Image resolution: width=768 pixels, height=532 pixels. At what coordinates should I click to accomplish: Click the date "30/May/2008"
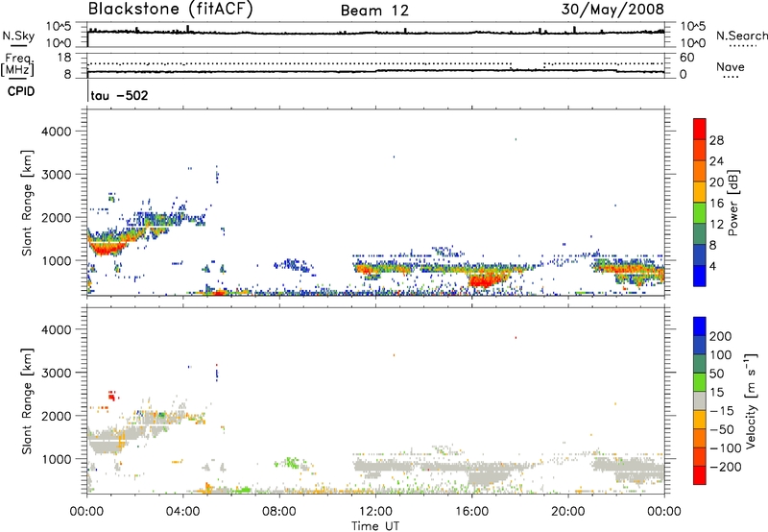[612, 9]
